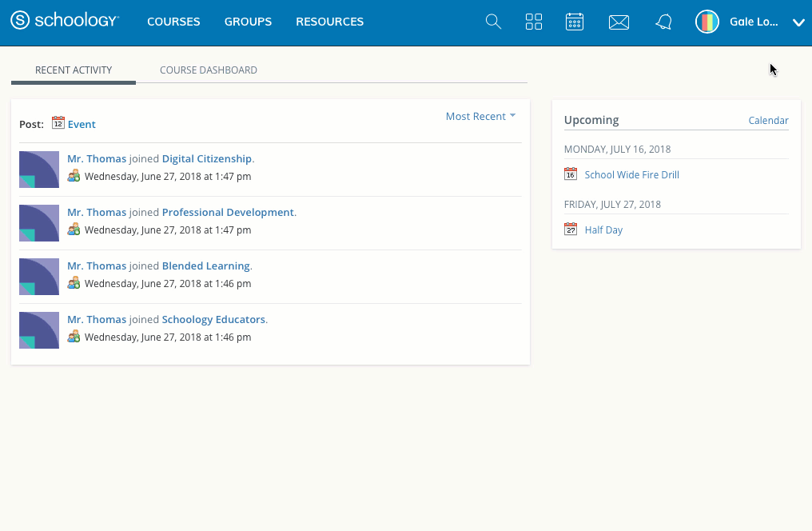The width and height of the screenshot is (812, 531).
Task: Open the calendar icon in top bar
Action: 575,22
